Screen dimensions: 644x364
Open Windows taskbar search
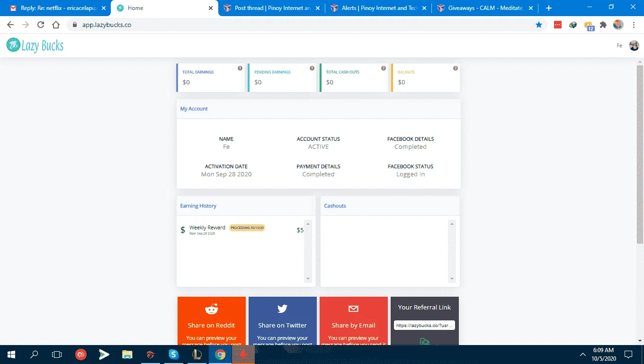coord(34,354)
